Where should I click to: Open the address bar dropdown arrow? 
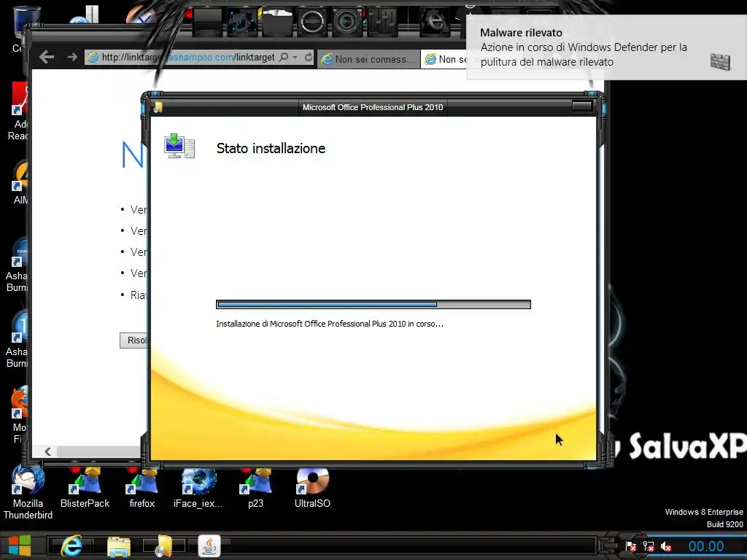[295, 57]
